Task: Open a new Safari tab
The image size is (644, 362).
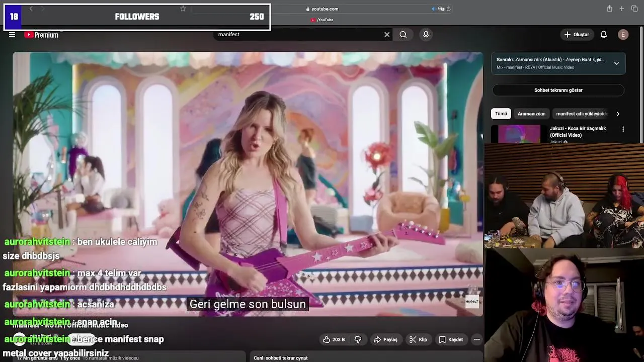Action: click(622, 9)
